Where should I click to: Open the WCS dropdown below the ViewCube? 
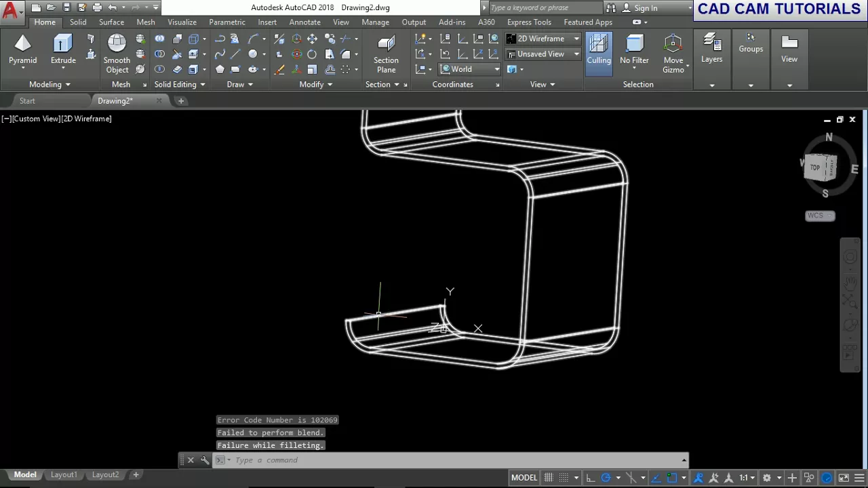click(x=820, y=216)
